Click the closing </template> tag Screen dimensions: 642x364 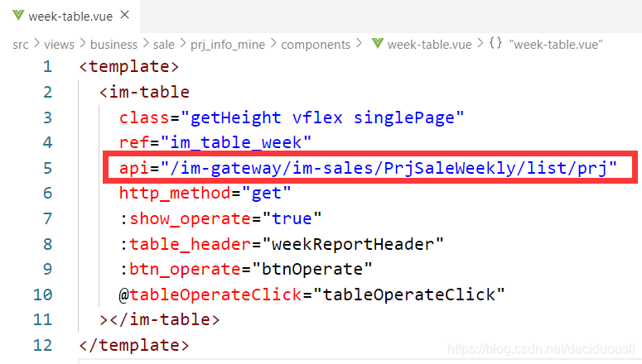coord(134,345)
